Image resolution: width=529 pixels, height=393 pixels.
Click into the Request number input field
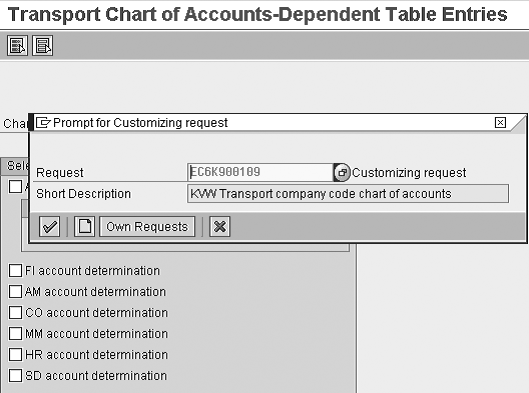point(260,172)
